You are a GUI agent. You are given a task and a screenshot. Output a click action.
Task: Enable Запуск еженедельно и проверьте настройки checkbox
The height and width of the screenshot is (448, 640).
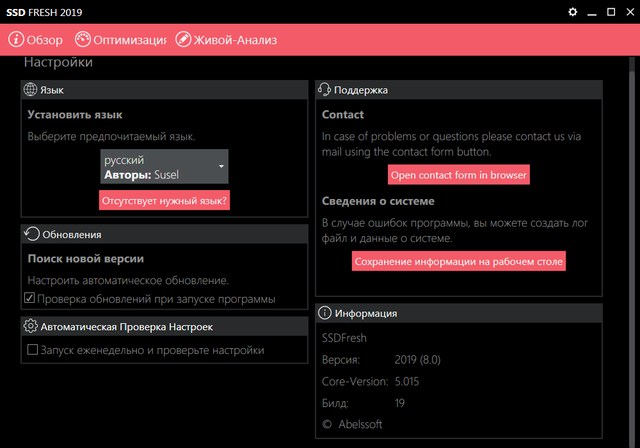click(x=32, y=350)
